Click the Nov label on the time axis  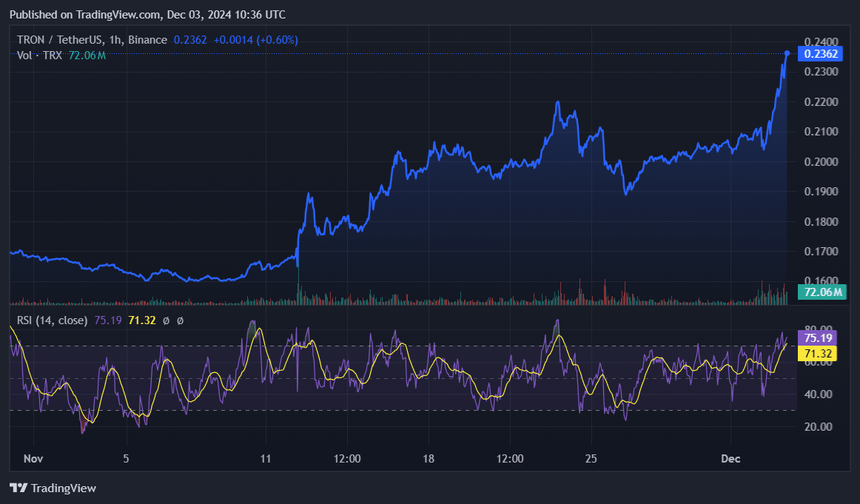[x=33, y=459]
